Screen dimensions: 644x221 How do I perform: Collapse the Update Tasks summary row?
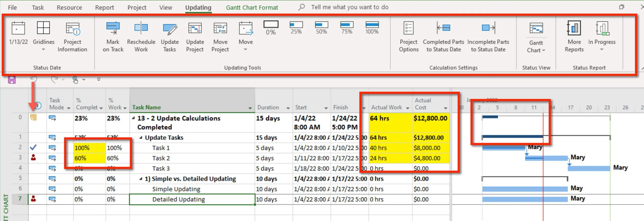coord(141,138)
